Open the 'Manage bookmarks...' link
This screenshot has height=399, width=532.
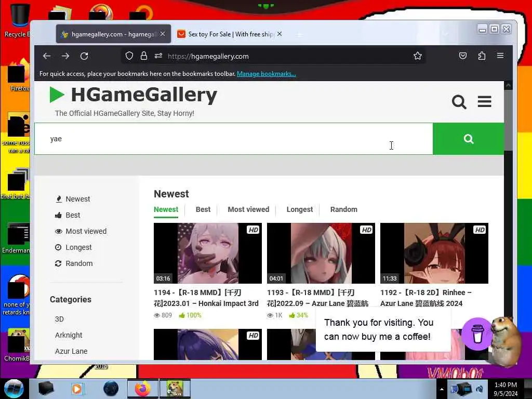[267, 74]
